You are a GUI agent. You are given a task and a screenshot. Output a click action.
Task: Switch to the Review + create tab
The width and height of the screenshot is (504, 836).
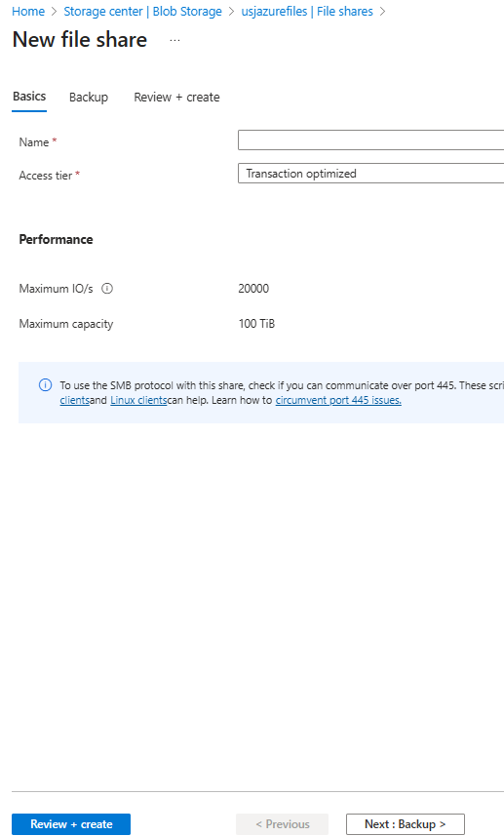pyautogui.click(x=176, y=97)
